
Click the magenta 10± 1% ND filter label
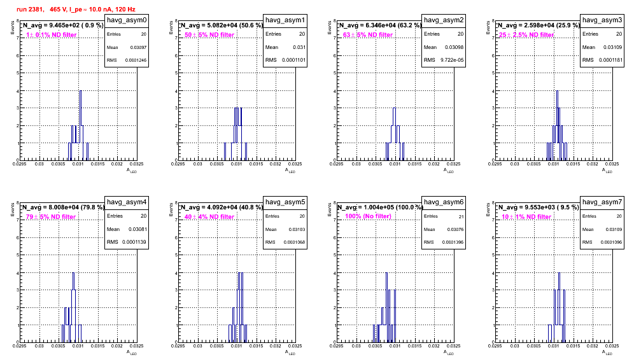click(526, 217)
